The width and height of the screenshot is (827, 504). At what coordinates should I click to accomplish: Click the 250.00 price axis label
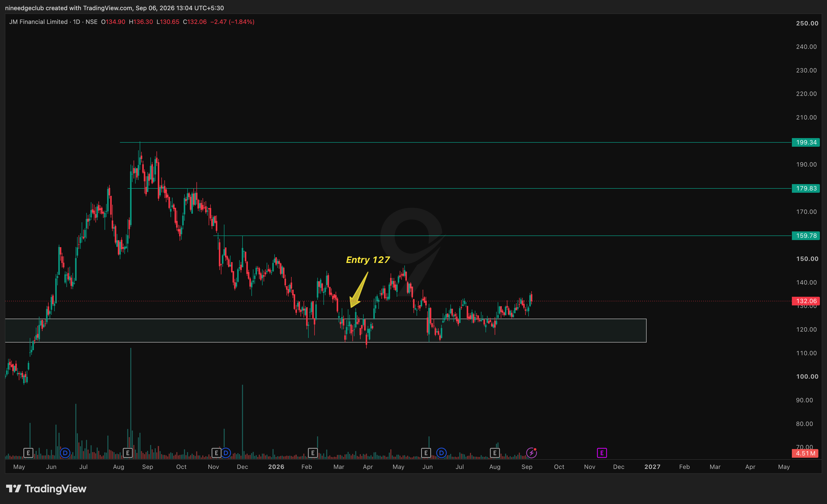click(x=807, y=23)
